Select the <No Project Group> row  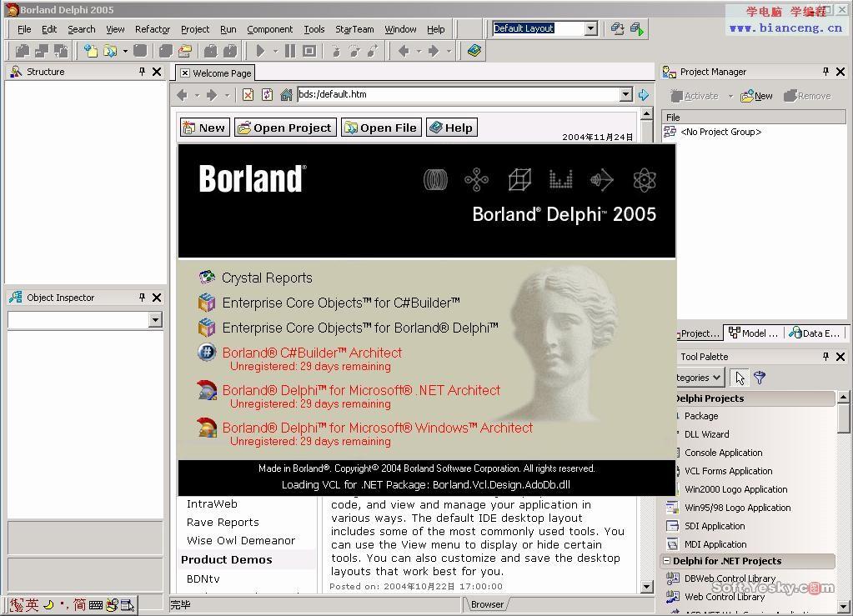point(720,132)
